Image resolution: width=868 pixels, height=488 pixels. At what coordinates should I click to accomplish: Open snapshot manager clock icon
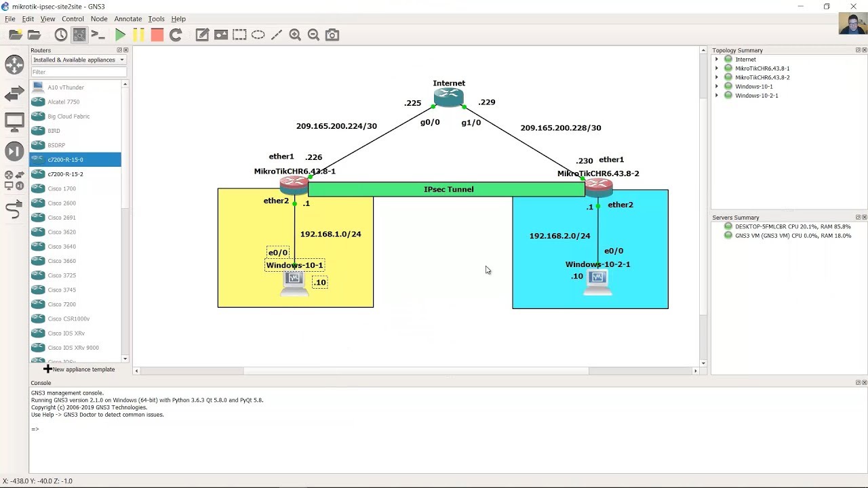(61, 35)
